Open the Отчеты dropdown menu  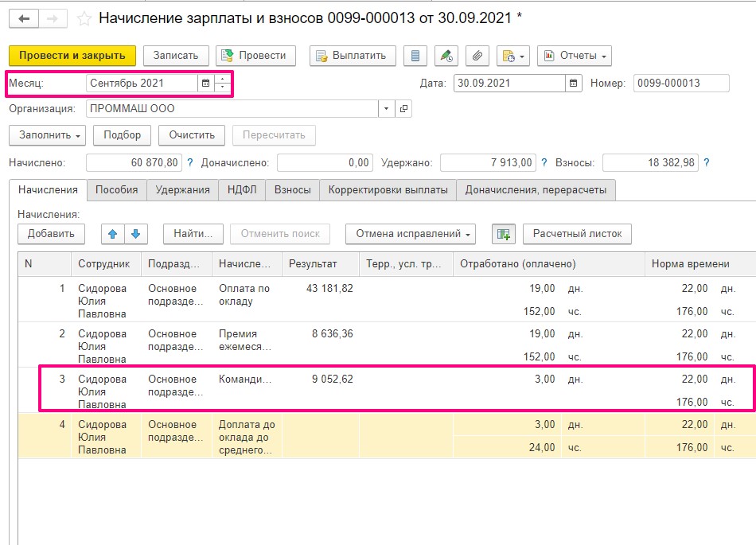(575, 56)
